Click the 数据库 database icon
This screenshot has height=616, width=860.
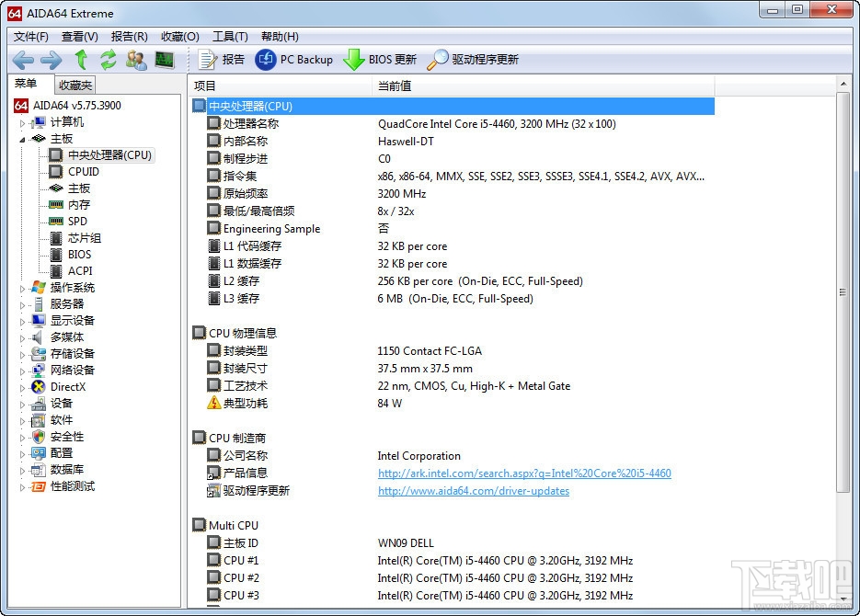pos(39,470)
